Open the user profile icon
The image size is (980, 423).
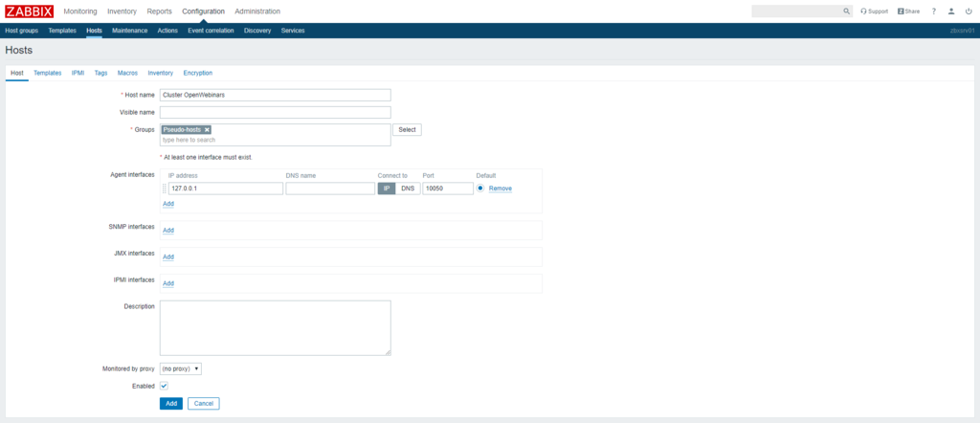(951, 11)
